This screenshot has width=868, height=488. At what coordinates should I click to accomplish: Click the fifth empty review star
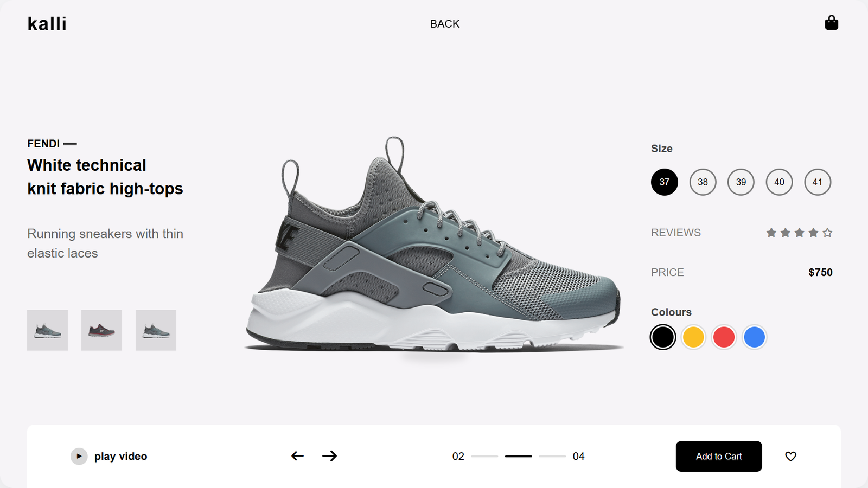(827, 233)
